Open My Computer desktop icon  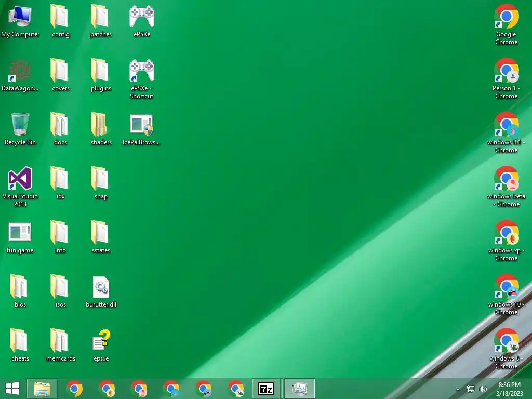click(x=20, y=21)
